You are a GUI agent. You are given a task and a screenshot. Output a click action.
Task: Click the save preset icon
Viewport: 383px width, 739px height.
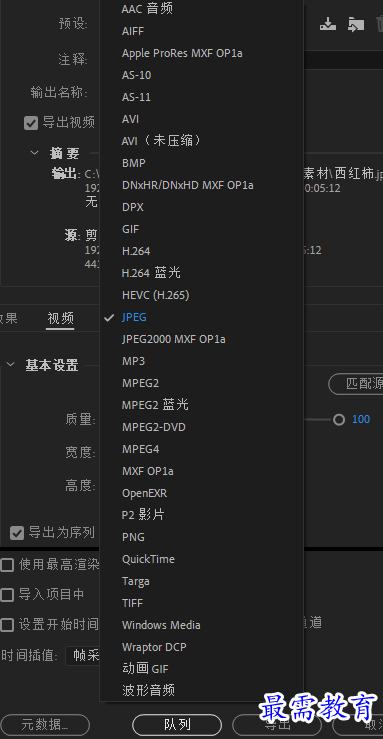tap(328, 24)
